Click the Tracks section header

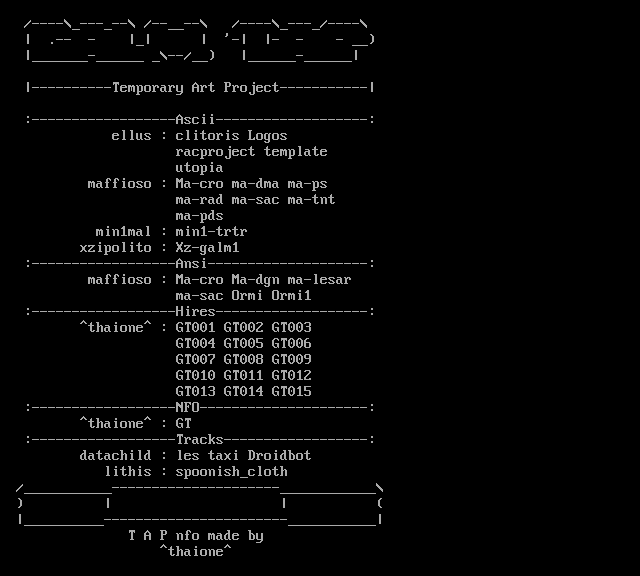200,440
